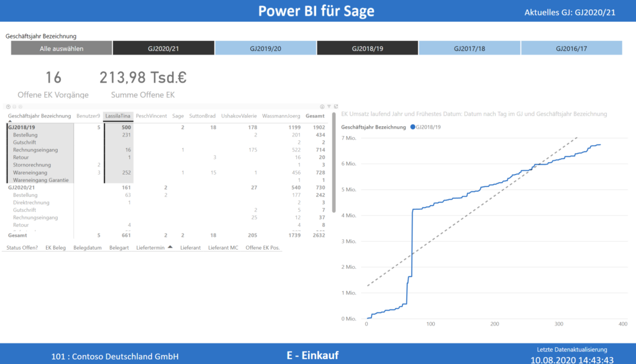Deselect the GJ2016/17 year slicer button

[x=571, y=47]
